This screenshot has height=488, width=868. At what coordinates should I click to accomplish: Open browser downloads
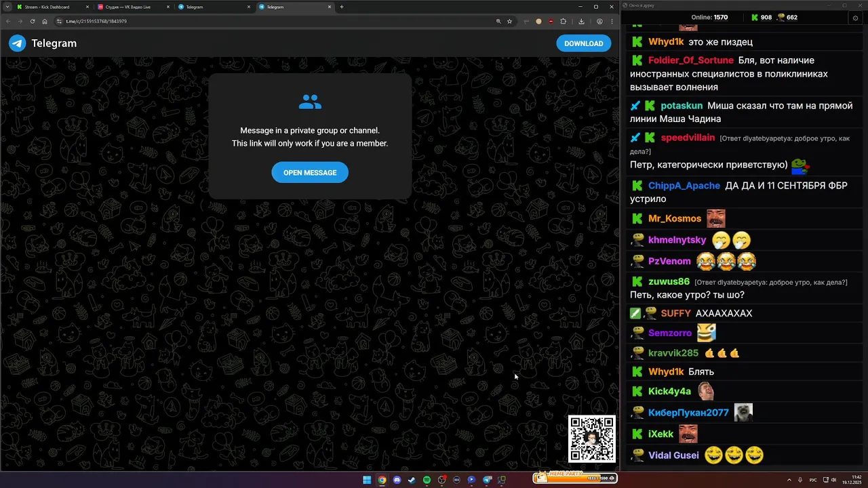(x=581, y=21)
